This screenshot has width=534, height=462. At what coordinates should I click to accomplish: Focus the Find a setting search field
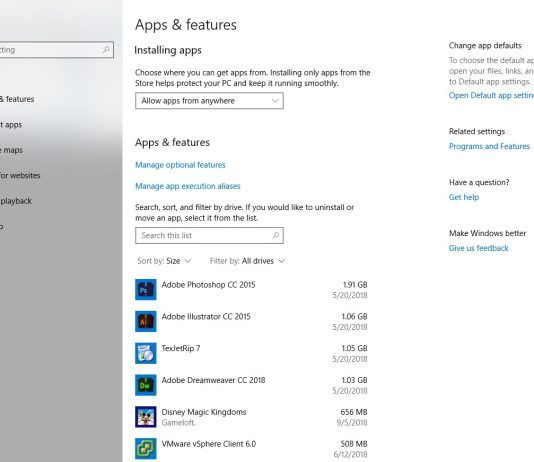click(56, 50)
